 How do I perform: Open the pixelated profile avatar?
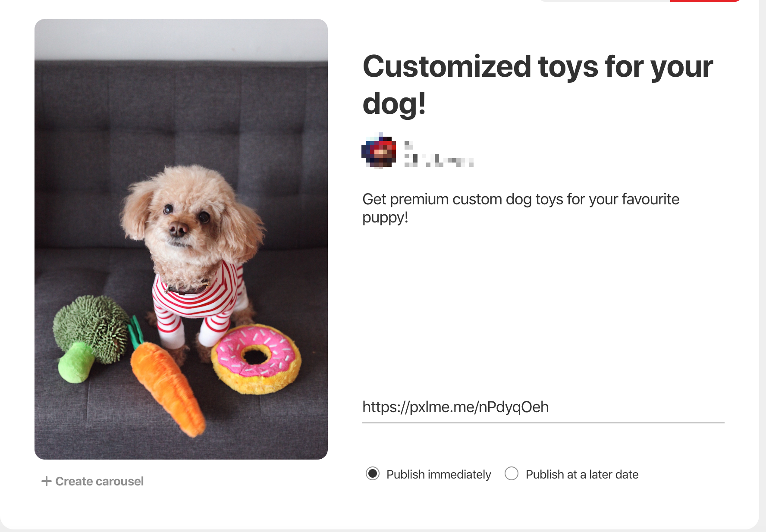point(379,150)
